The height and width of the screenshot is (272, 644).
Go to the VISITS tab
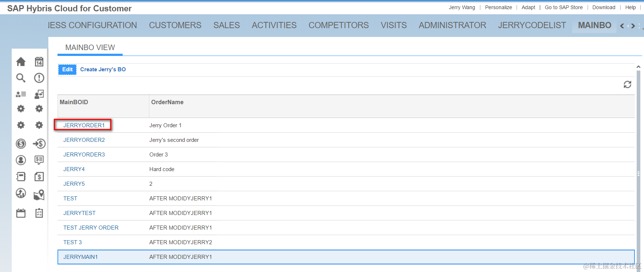click(x=394, y=25)
